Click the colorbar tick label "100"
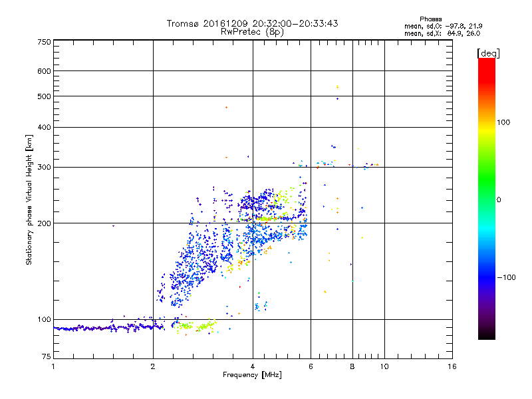532x399 pixels. [503, 122]
